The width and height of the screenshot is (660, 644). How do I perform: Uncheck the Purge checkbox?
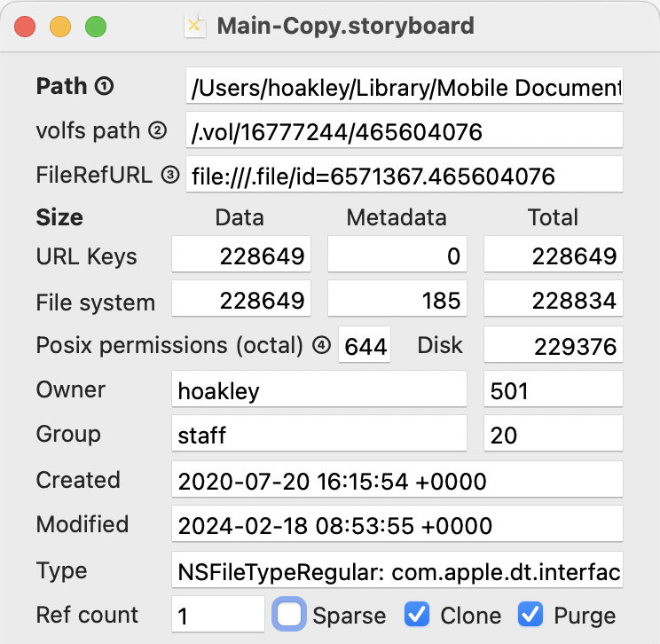pyautogui.click(x=530, y=614)
